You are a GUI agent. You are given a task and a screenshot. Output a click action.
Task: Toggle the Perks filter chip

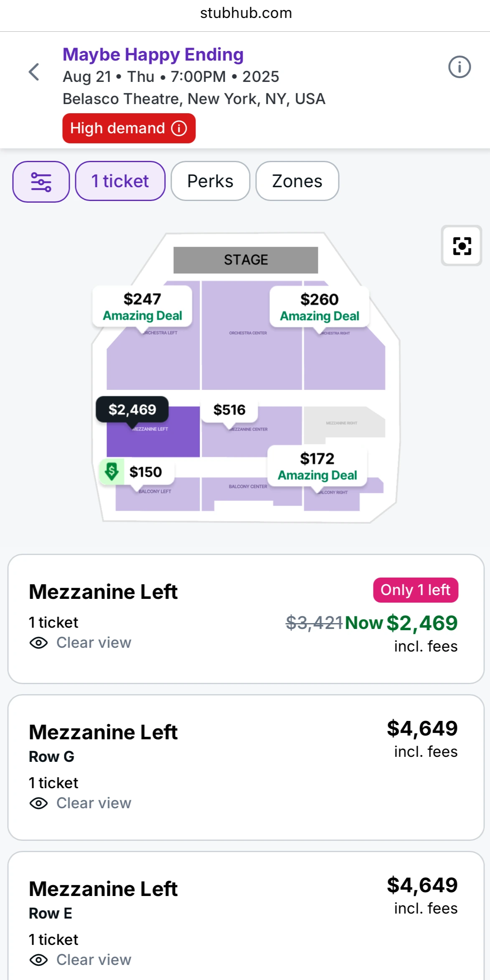[210, 181]
